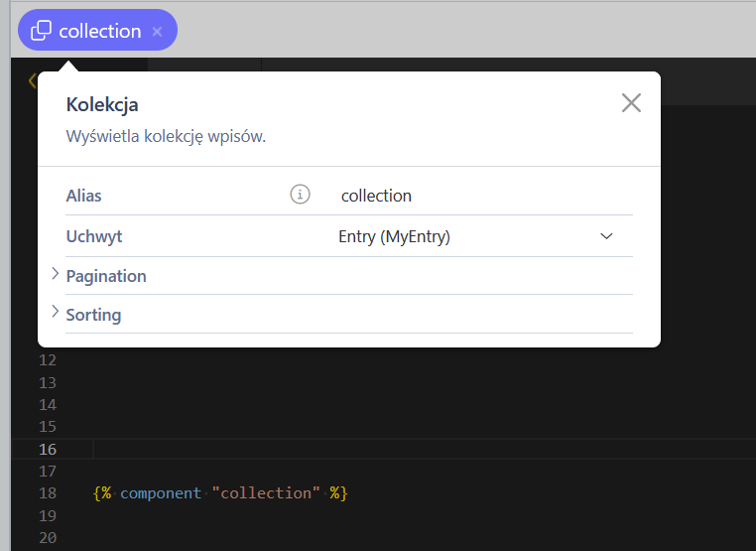756x551 pixels.
Task: Click the yellow back arrow in editor
Action: [x=31, y=80]
